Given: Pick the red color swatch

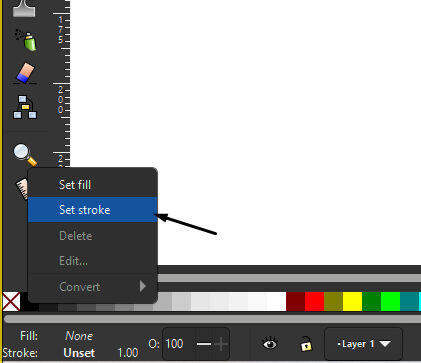Looking at the screenshot, I should 314,301.
